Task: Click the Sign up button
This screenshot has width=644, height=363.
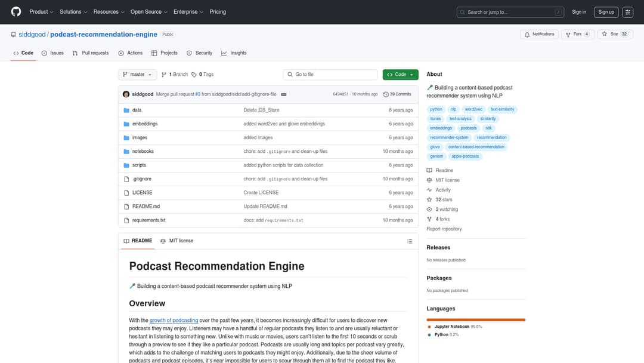Action: point(606,12)
